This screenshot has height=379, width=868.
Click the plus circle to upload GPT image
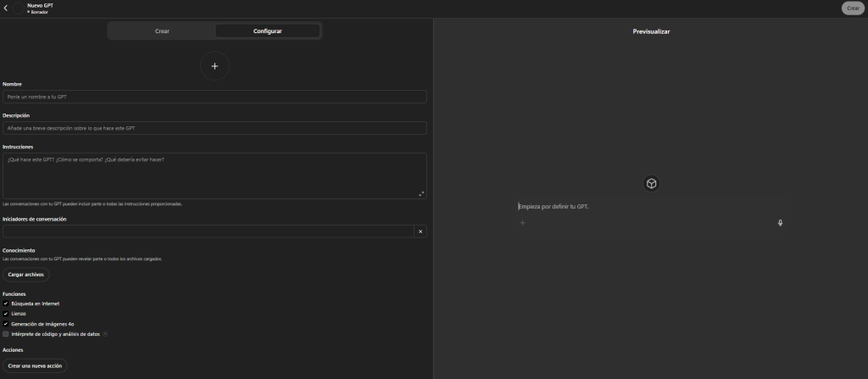click(x=214, y=66)
